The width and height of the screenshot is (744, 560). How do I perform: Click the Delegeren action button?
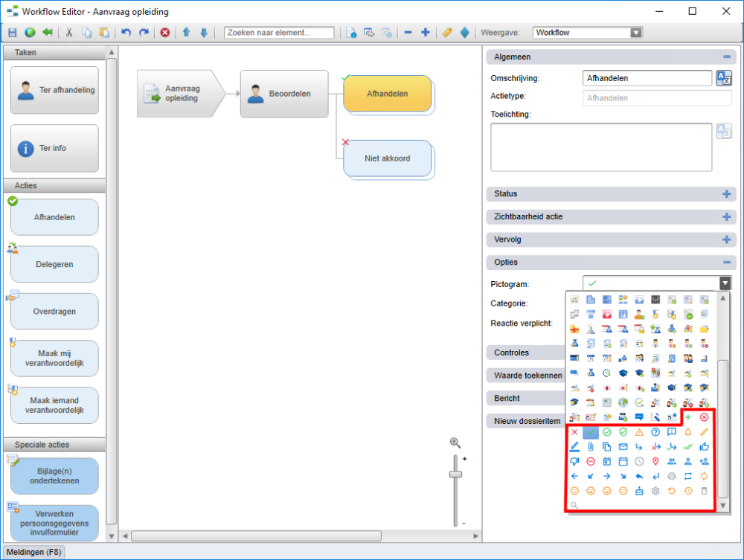(54, 264)
